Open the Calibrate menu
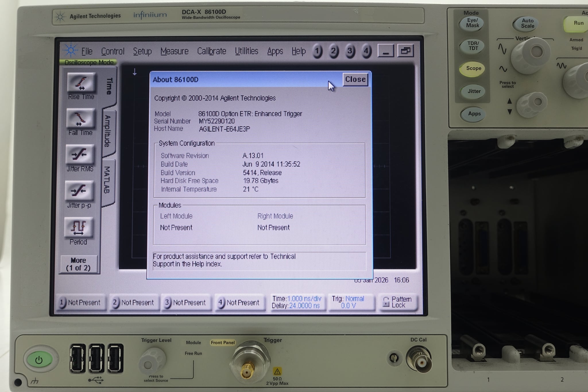Viewport: 588px width, 392px height. pyautogui.click(x=212, y=51)
